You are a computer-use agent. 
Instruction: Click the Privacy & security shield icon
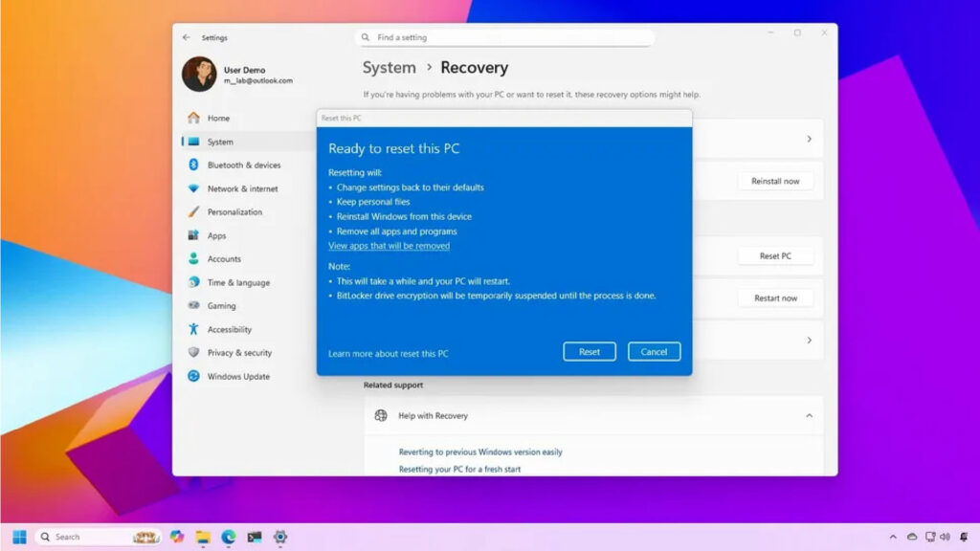click(193, 353)
